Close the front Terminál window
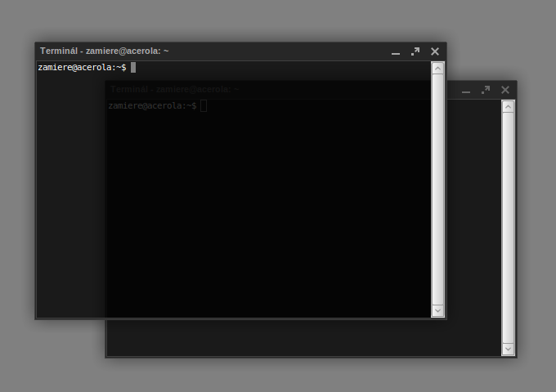Screen dimensions: 556x392 (435, 51)
